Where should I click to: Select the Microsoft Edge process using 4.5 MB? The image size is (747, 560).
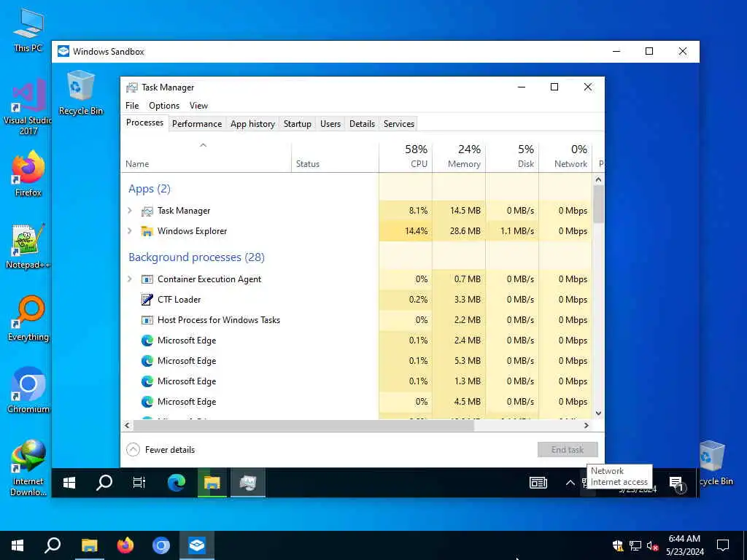(x=356, y=402)
